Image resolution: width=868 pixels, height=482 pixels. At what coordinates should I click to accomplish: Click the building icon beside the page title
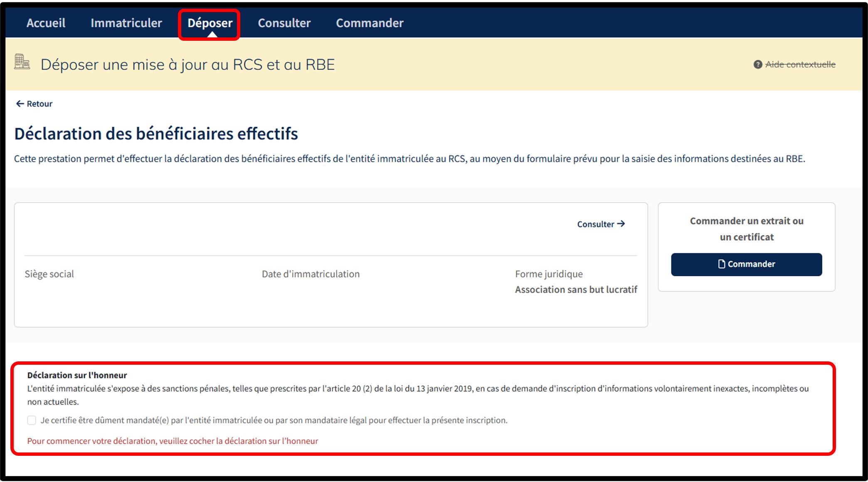coord(22,62)
